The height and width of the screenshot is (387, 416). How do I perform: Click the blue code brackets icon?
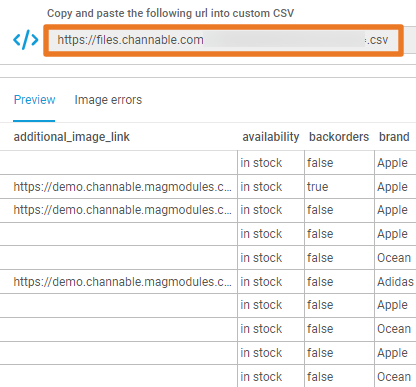[26, 40]
